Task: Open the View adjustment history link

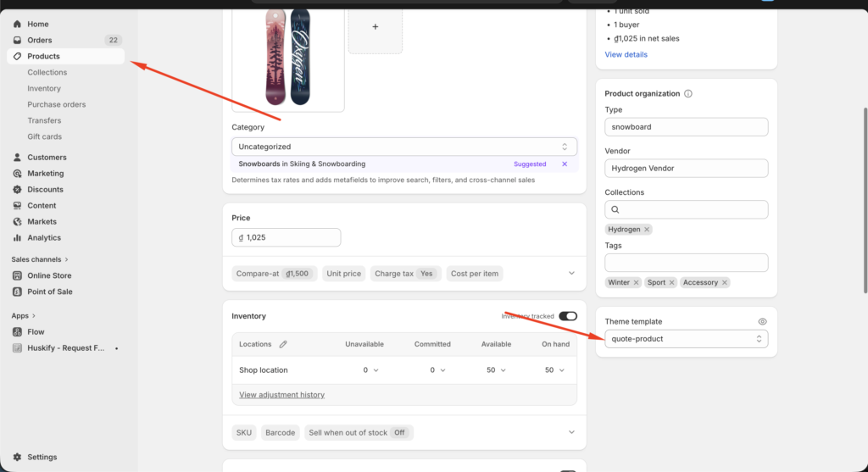Action: click(281, 395)
